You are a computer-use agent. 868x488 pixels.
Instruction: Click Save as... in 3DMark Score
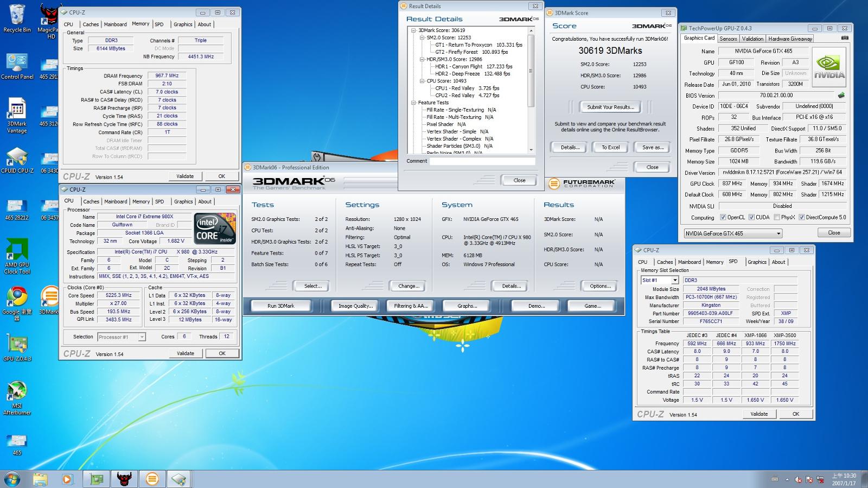(x=653, y=147)
